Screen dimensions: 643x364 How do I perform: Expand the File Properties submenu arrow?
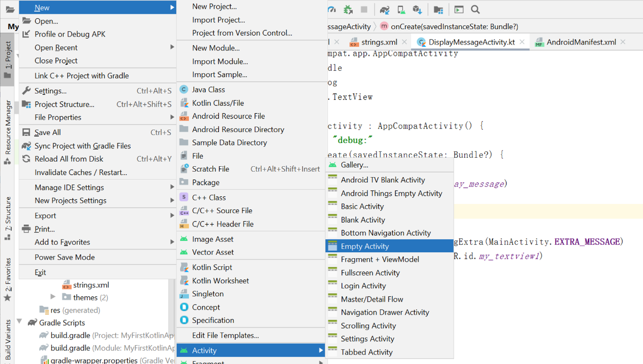tap(172, 117)
